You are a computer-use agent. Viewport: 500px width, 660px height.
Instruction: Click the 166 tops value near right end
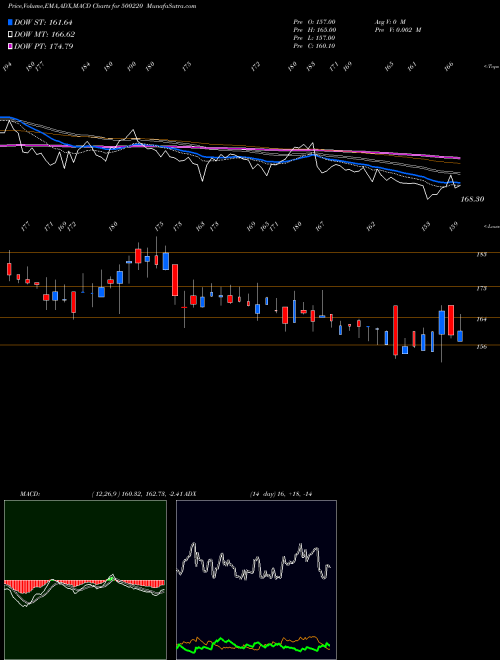[449, 66]
